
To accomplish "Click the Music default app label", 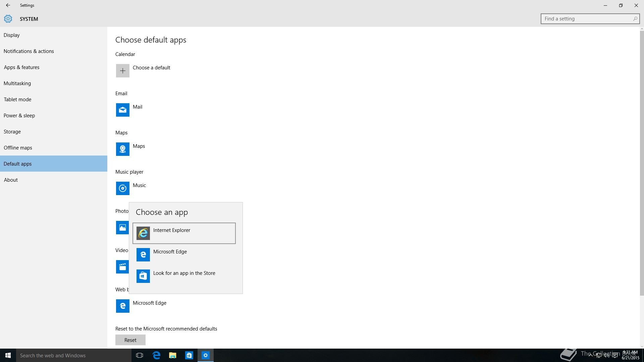I will (139, 185).
